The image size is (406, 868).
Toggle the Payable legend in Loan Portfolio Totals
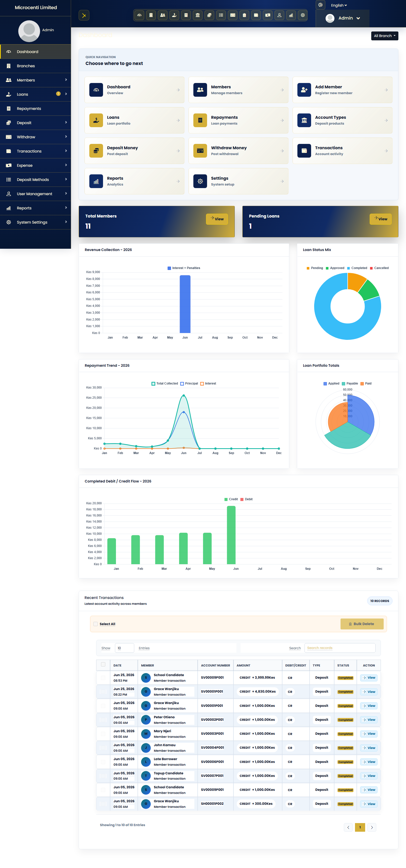point(350,383)
